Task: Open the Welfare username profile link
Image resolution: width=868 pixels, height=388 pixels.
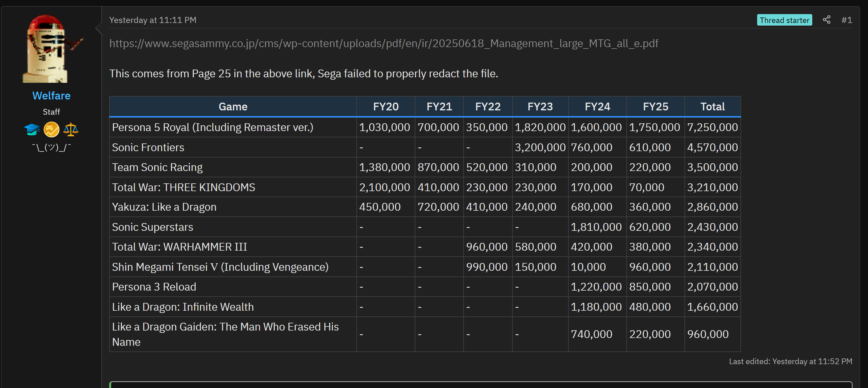Action: coord(51,96)
